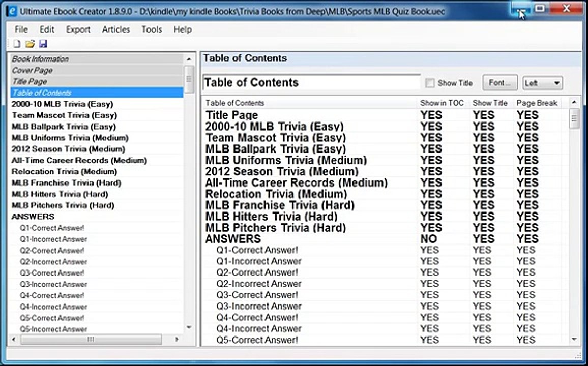Screen dimensions: 588x366
Task: Open the Left alignment dropdown
Action: (x=543, y=83)
